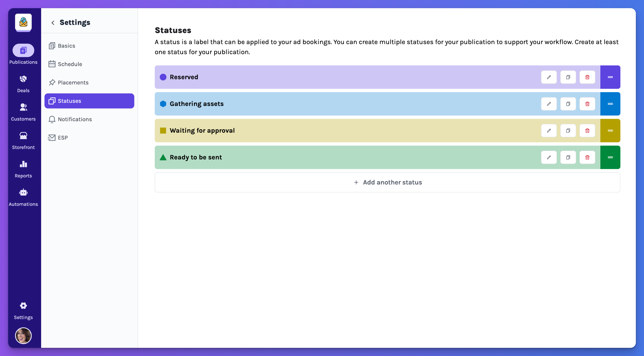Click the Gathering assets status label
The image size is (644, 356).
[x=196, y=104]
